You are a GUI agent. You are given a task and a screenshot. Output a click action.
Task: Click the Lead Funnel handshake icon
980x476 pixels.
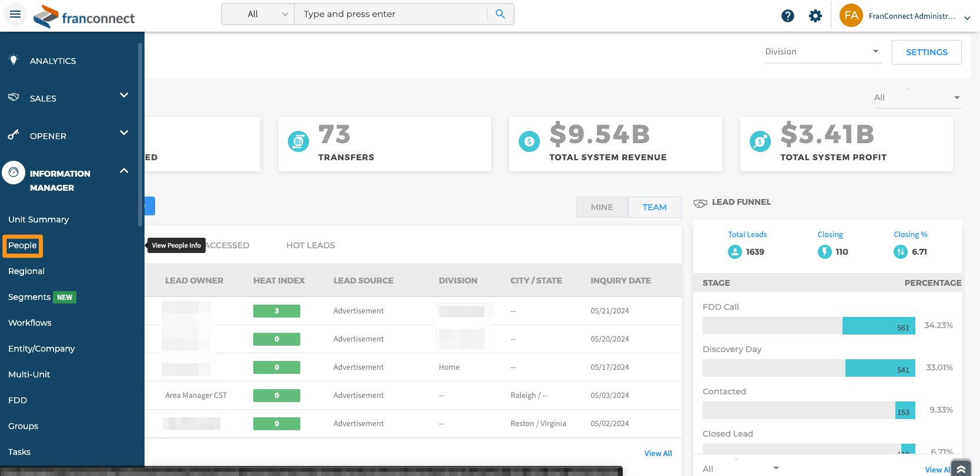700,203
